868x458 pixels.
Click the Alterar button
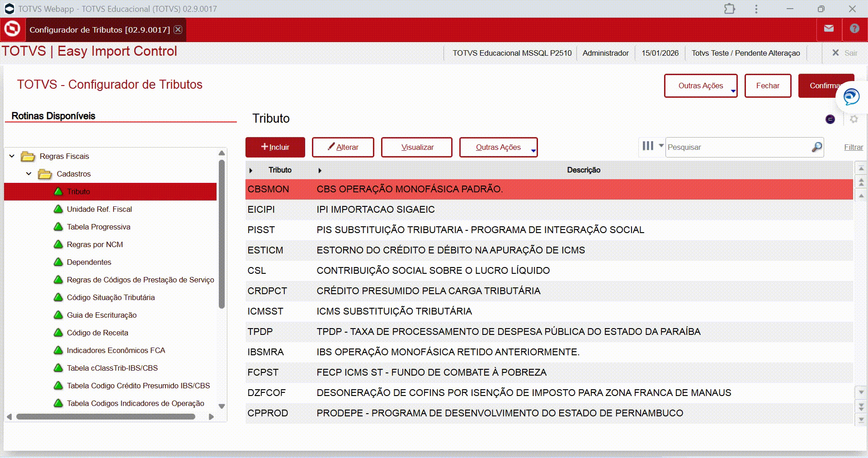[343, 147]
